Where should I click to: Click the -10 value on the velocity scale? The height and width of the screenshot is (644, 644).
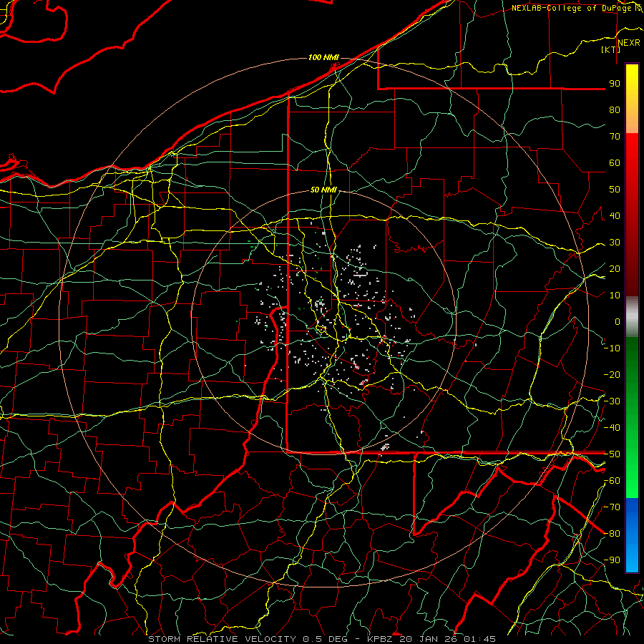[612, 348]
